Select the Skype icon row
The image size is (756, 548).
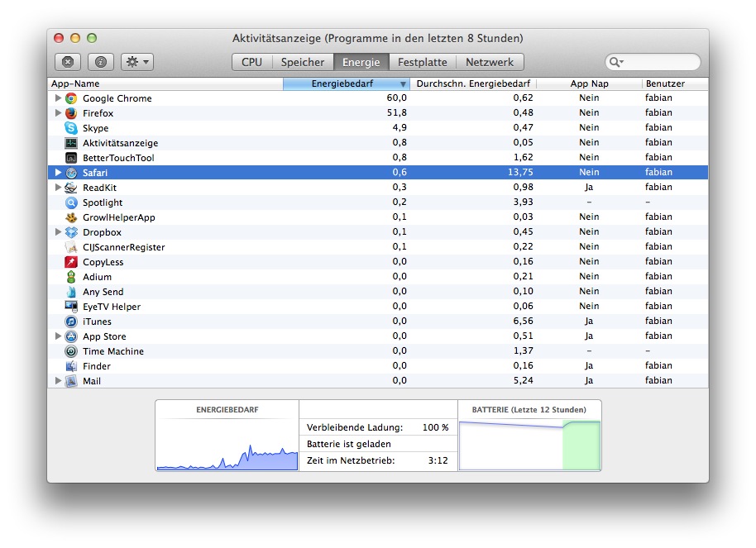71,128
